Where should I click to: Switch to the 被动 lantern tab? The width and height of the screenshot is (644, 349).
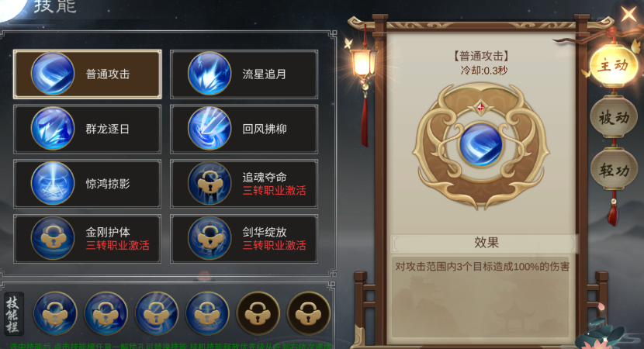(614, 118)
